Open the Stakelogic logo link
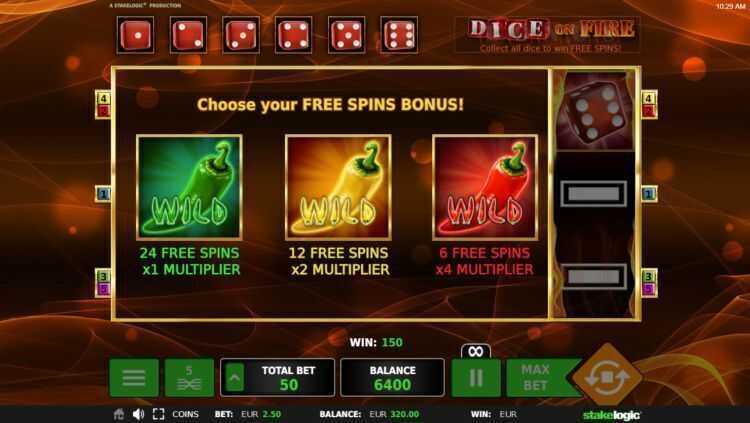 click(x=611, y=414)
